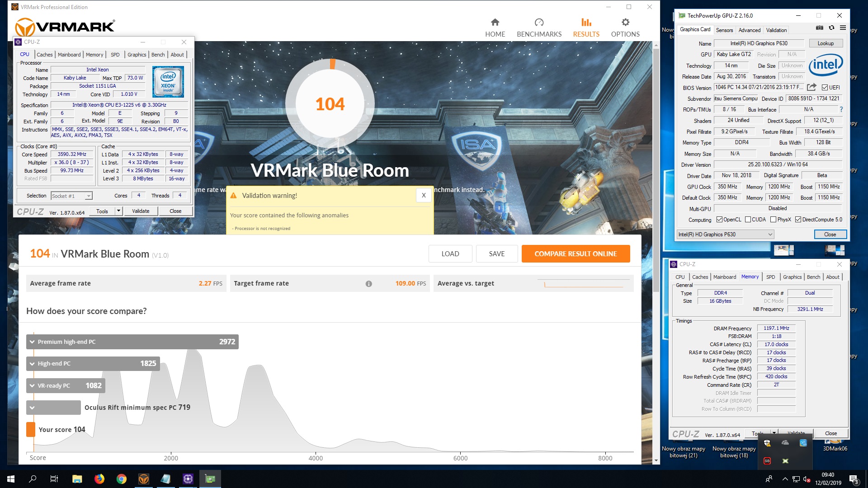Refresh GPU-Z data with the refresh icon

pos(831,28)
